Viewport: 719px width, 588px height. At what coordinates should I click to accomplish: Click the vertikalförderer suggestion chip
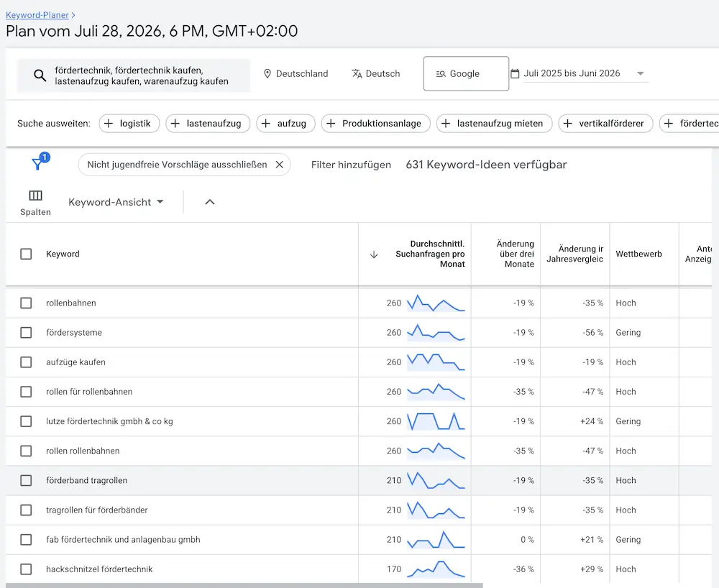pyautogui.click(x=605, y=124)
